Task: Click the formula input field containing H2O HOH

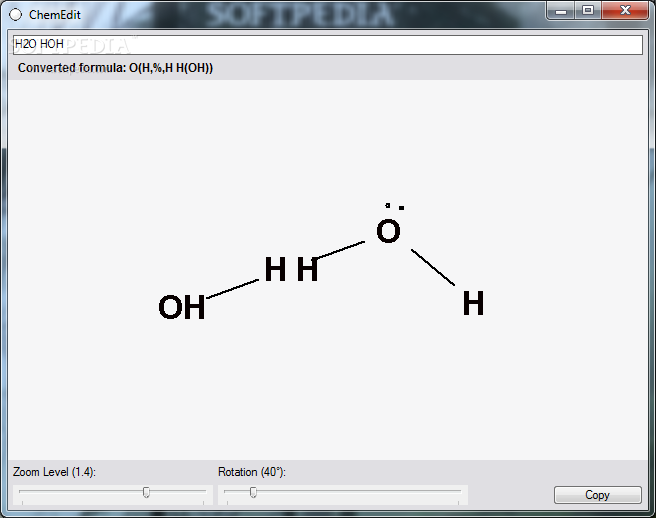Action: coord(328,44)
